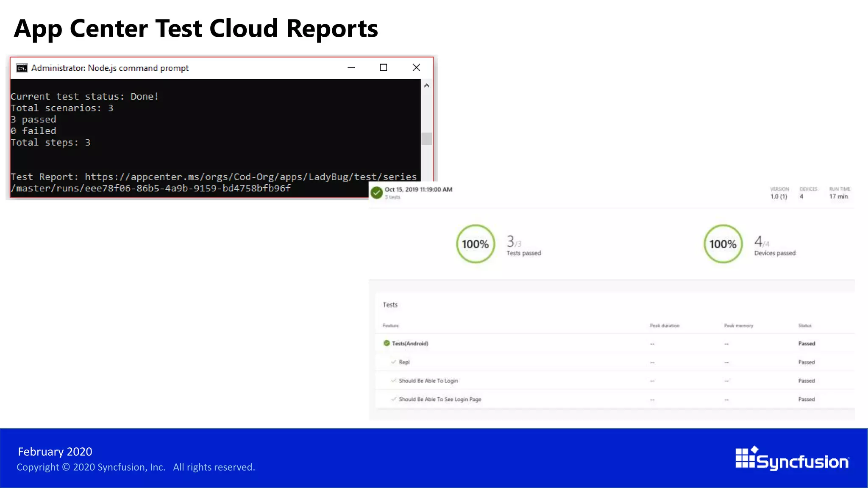Click the scrollbar up arrow in command prompt
Viewport: 868px width, 488px height.
click(427, 86)
